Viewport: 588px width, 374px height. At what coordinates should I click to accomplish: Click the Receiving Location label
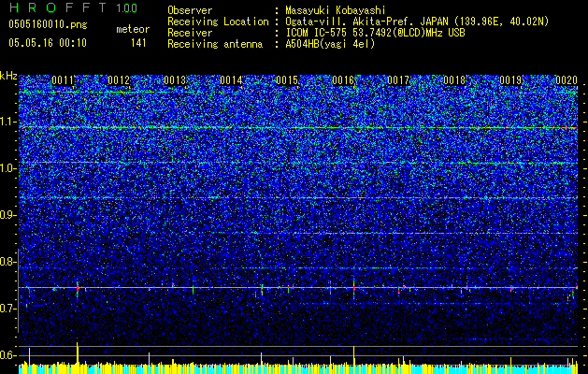coord(218,22)
